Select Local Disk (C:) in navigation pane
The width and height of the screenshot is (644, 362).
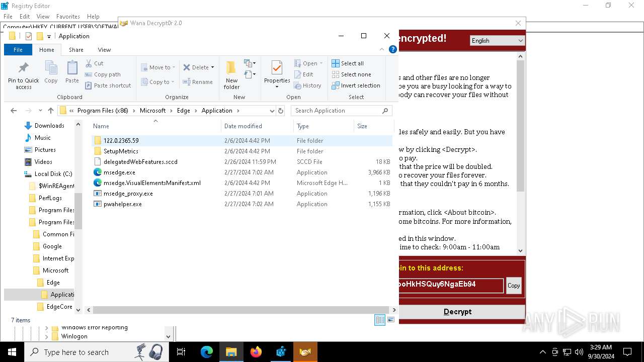[53, 174]
